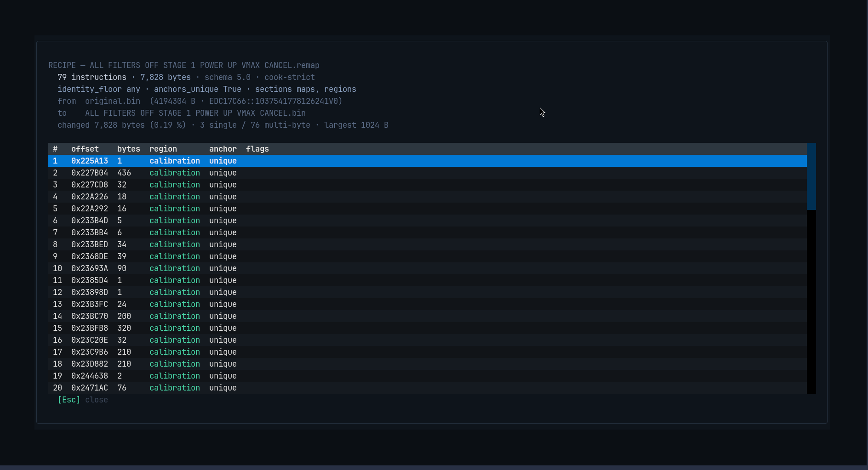The image size is (868, 470).
Task: Click the # column header
Action: tap(55, 149)
